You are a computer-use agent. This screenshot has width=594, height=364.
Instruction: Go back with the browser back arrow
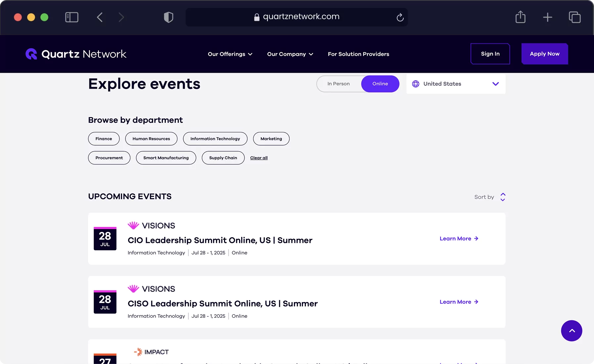point(100,17)
